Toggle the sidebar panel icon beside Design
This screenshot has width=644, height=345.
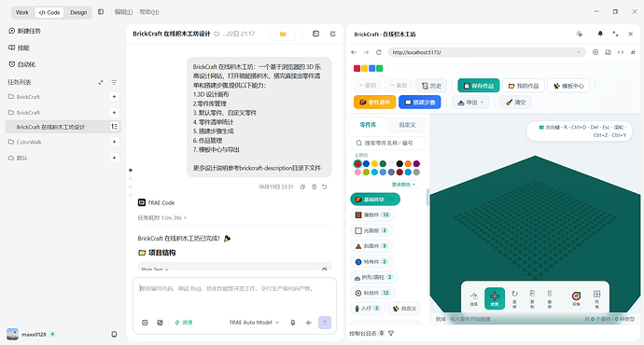click(101, 12)
